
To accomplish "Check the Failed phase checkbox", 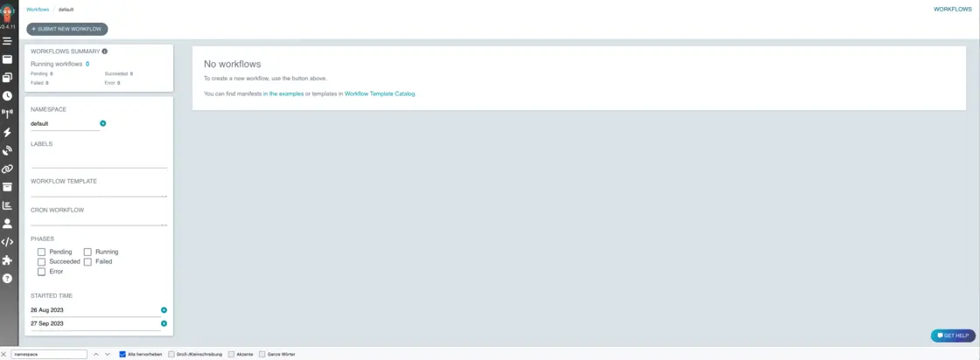I will pyautogui.click(x=87, y=261).
